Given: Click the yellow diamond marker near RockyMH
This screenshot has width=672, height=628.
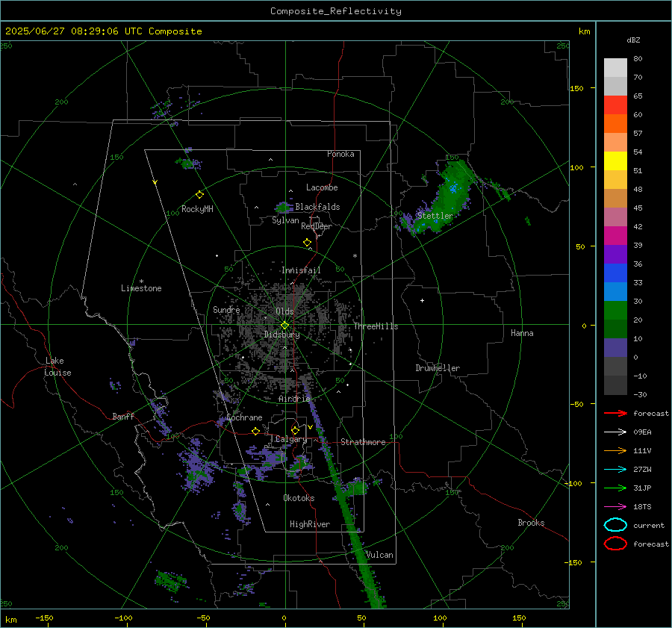Looking at the screenshot, I should pos(199,195).
